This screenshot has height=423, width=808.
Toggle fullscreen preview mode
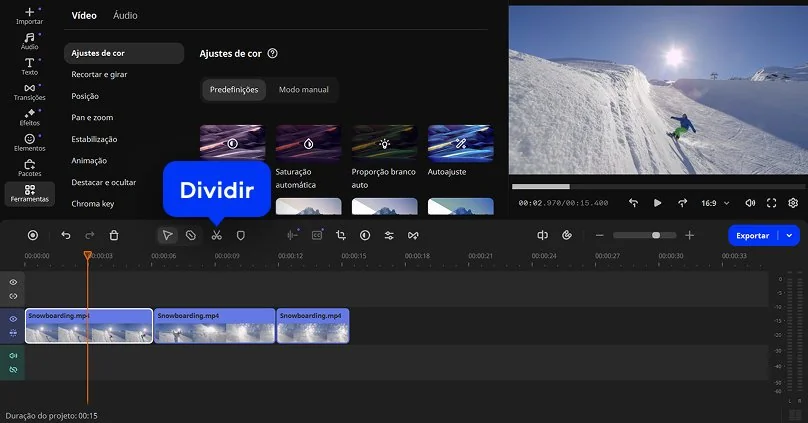click(x=771, y=203)
